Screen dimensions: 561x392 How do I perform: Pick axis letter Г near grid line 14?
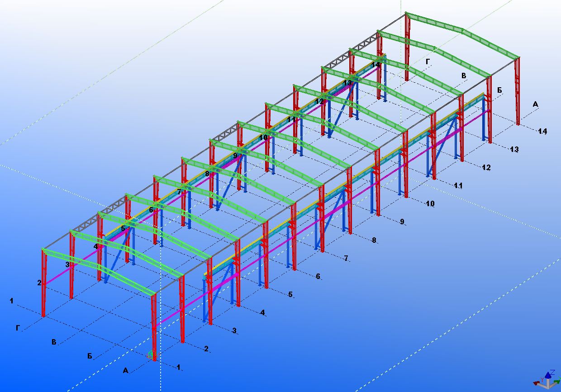coord(428,61)
